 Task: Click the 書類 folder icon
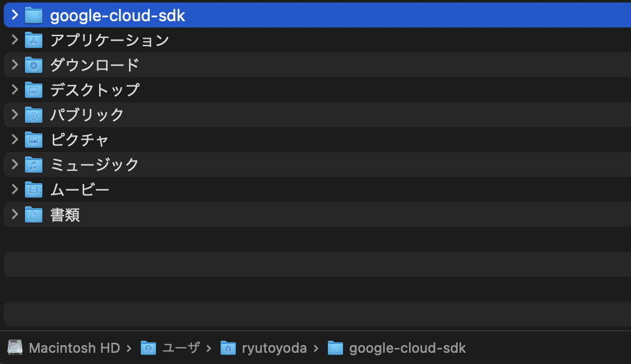point(34,214)
